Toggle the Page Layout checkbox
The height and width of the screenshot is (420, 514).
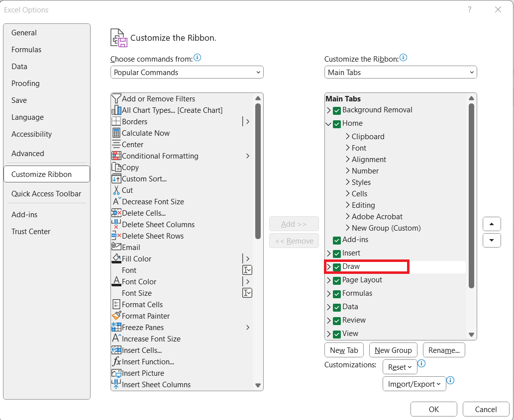click(337, 280)
